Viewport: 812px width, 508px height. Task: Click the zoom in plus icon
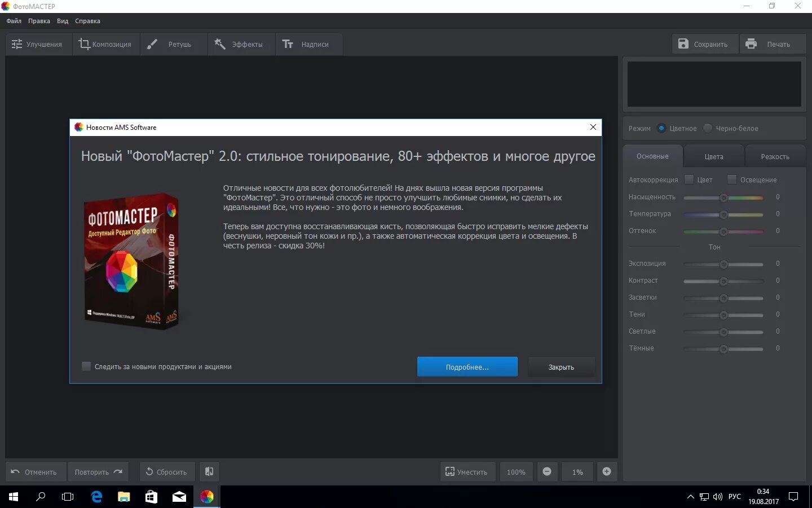click(x=607, y=472)
